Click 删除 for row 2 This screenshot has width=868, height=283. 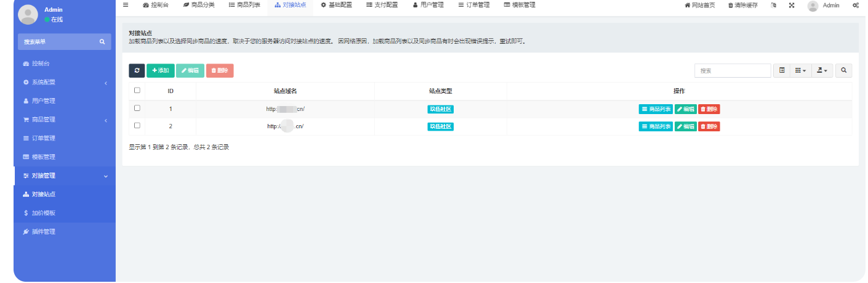pyautogui.click(x=709, y=126)
